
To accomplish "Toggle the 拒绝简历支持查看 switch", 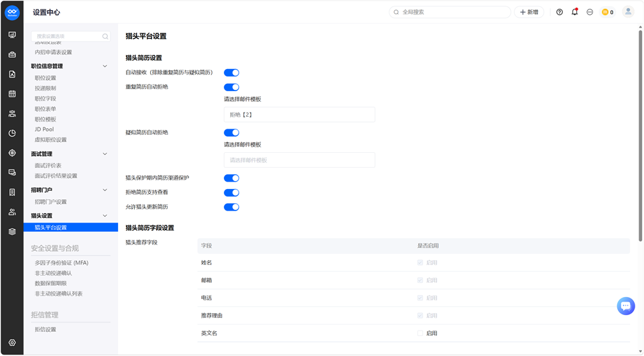I will coord(231,193).
